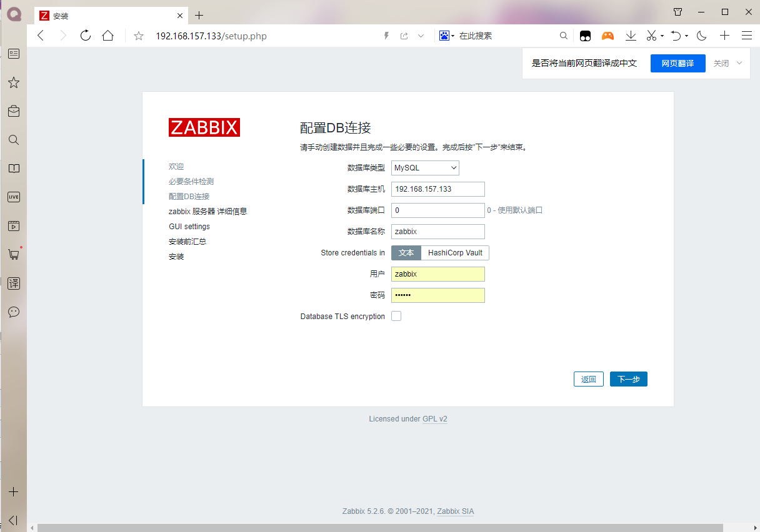Select the GUI settings step
Image resolution: width=760 pixels, height=532 pixels.
[x=189, y=227]
